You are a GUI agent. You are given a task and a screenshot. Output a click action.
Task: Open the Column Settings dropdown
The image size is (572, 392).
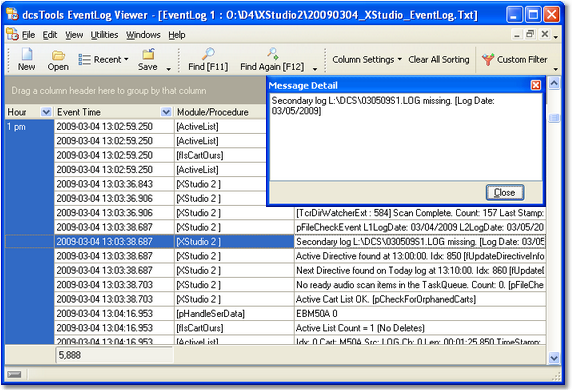[367, 59]
